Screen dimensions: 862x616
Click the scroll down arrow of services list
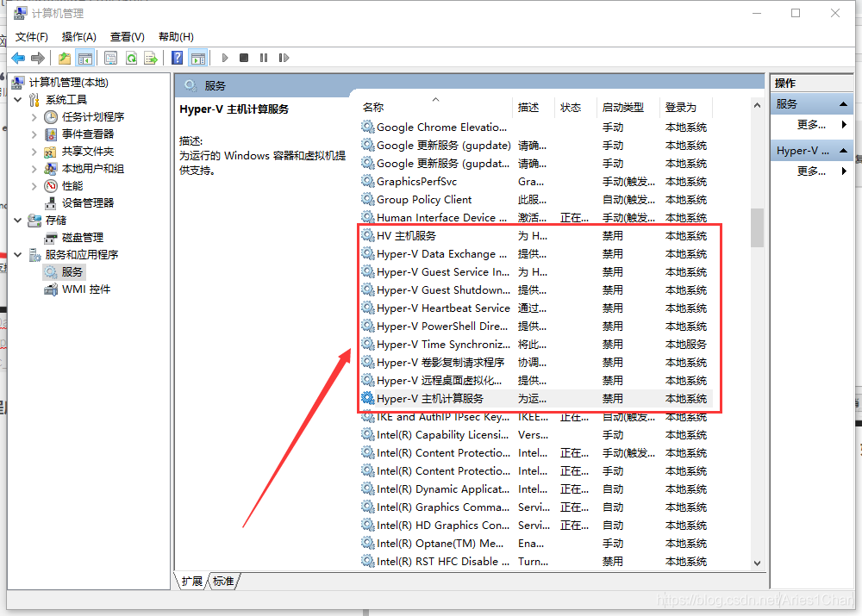pyautogui.click(x=757, y=563)
